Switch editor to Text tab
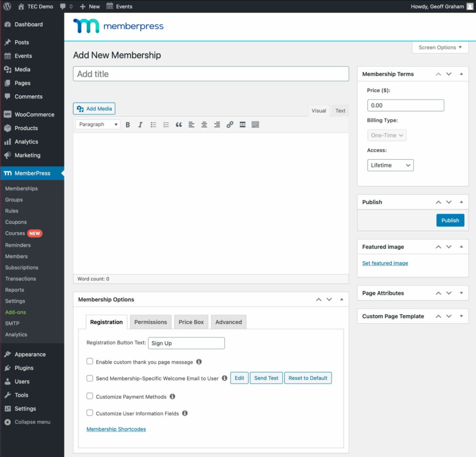This screenshot has height=457, width=476. click(340, 111)
